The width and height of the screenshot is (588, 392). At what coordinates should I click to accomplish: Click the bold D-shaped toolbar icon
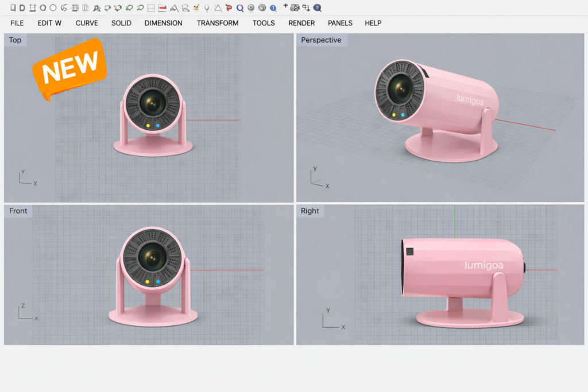[x=22, y=8]
